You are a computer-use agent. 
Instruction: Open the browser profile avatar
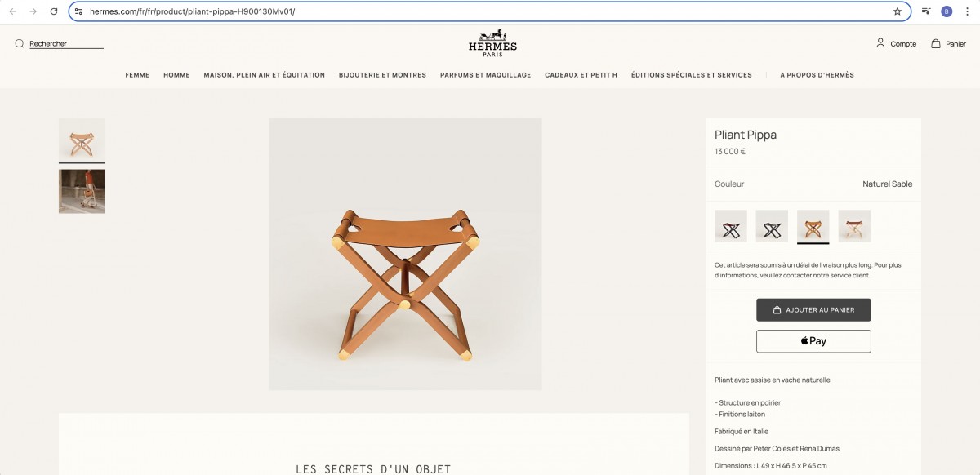pyautogui.click(x=947, y=11)
